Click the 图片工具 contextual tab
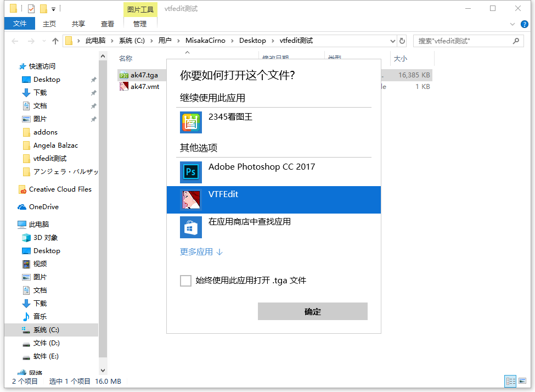 click(140, 9)
